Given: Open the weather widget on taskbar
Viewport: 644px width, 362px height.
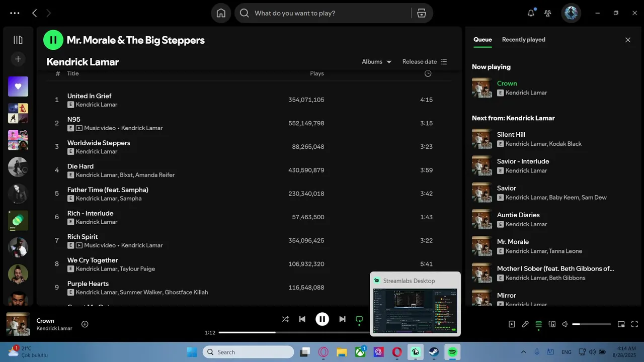Looking at the screenshot, I should click(28, 351).
